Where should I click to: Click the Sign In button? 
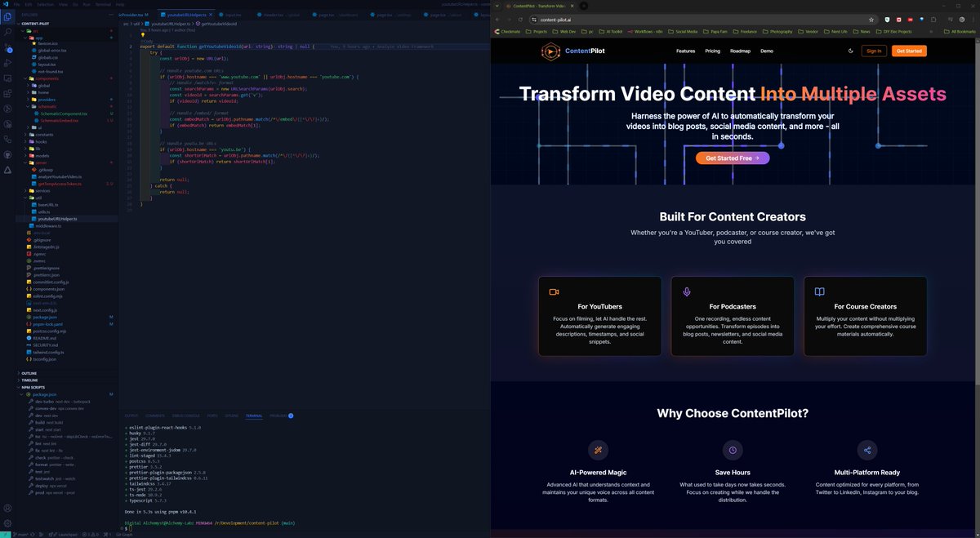click(874, 51)
